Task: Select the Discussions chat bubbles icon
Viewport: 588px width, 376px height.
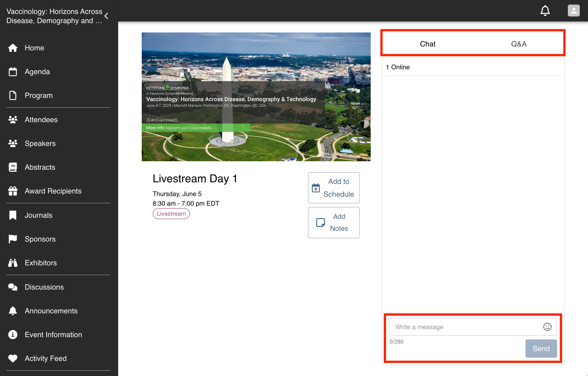Action: pos(13,287)
